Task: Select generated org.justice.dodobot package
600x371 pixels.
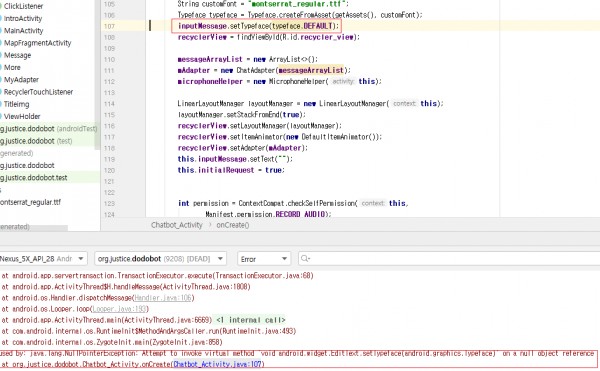Action: (27, 165)
